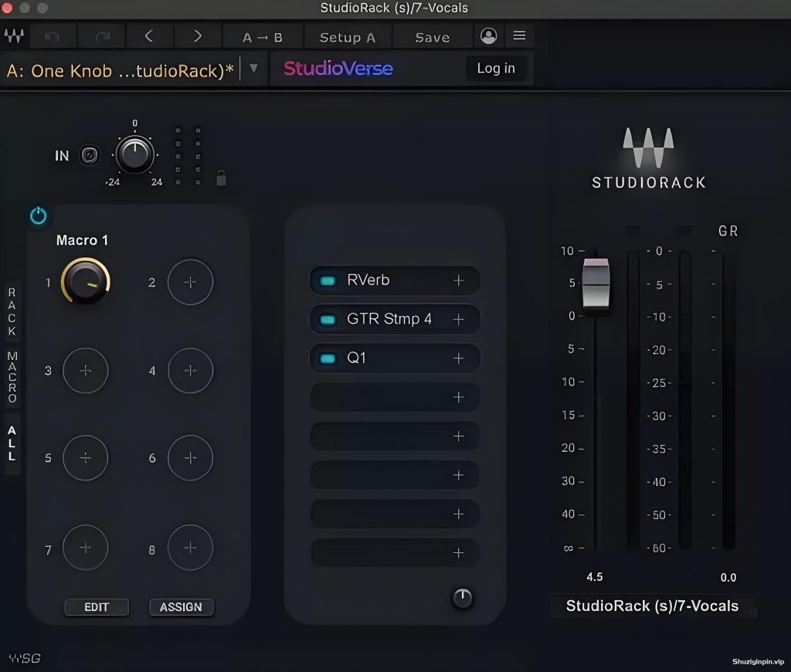This screenshot has height=672, width=791.
Task: Click the plus on the GTR Stmp 4 slot
Action: pyautogui.click(x=459, y=319)
